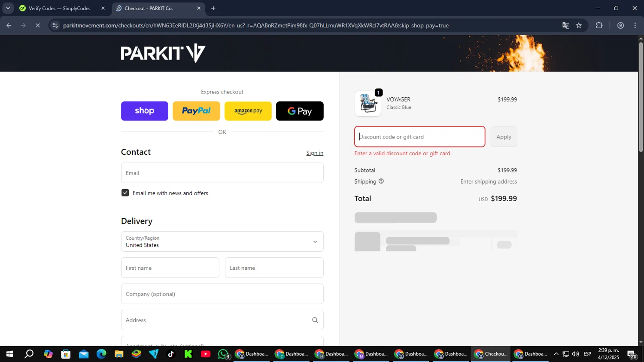Choose PayPal express checkout
Screen dimensions: 644x362
point(196,111)
